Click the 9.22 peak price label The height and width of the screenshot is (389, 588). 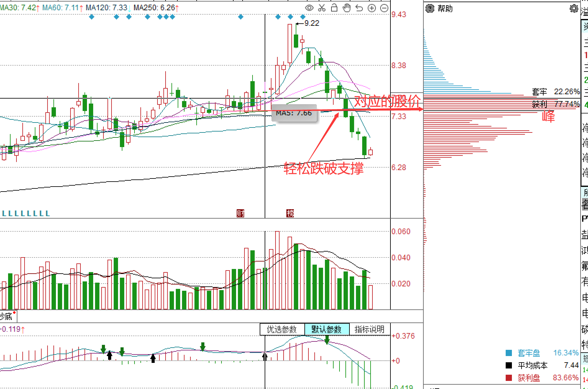pos(312,23)
